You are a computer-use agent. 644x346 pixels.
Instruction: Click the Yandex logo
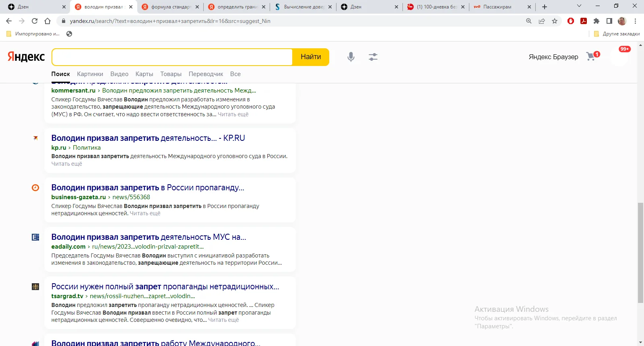coord(26,57)
